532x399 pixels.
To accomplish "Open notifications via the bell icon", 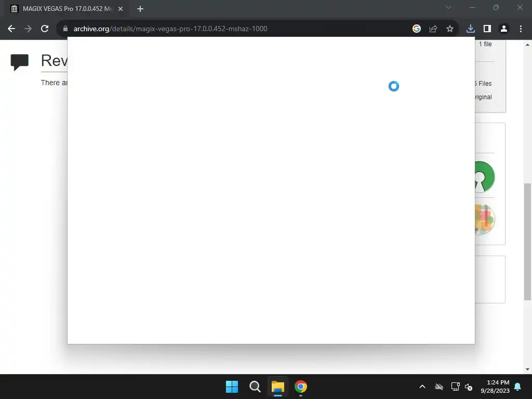I will coord(518,387).
